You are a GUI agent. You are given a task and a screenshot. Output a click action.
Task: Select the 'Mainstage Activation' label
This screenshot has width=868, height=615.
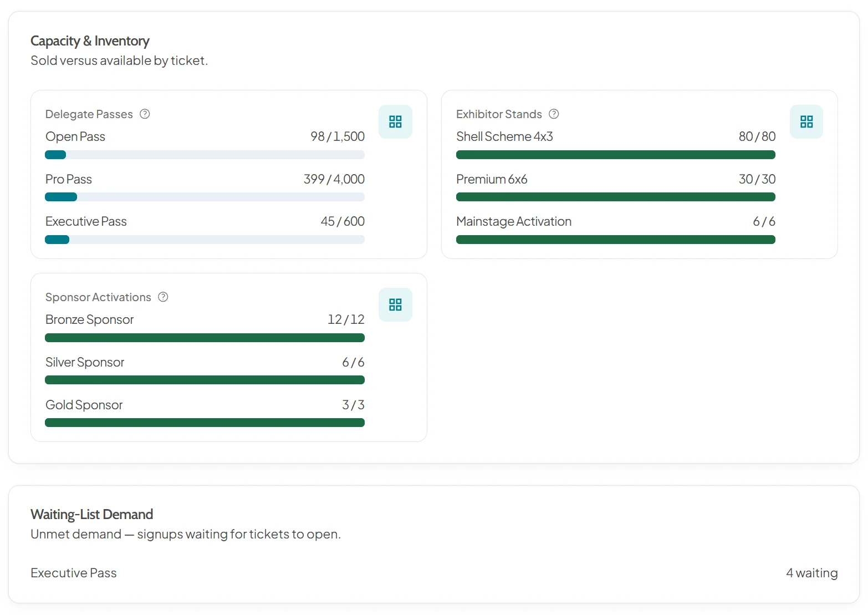(514, 221)
